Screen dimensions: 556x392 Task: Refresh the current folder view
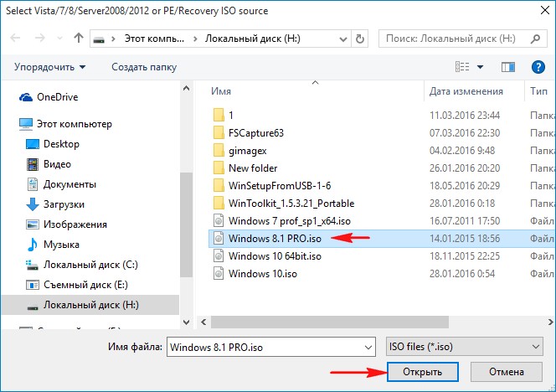coord(359,39)
